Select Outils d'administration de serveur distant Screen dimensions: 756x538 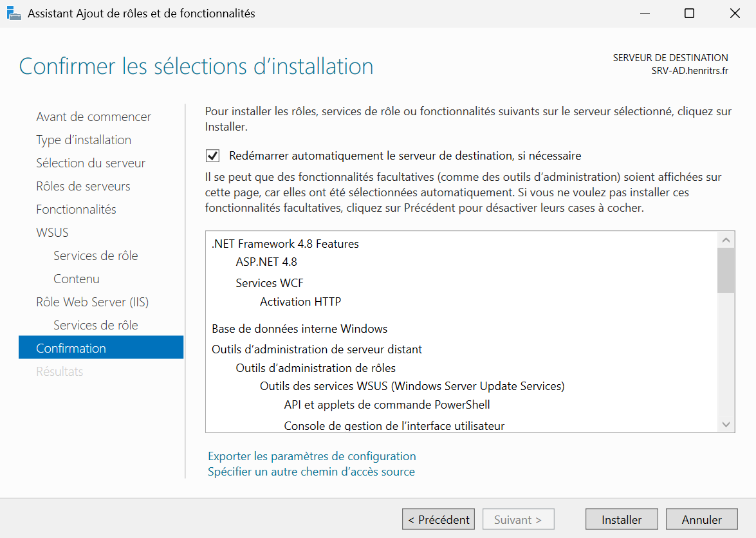click(317, 349)
